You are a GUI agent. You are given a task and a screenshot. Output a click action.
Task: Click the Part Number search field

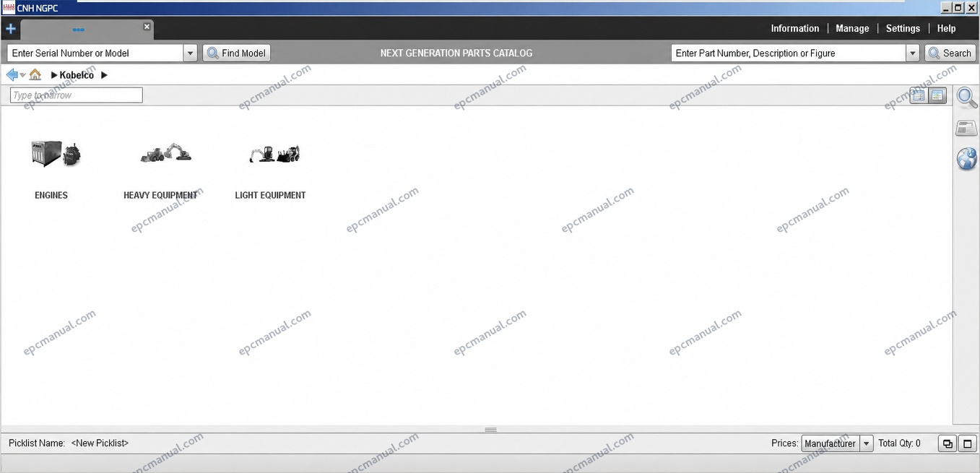(788, 53)
